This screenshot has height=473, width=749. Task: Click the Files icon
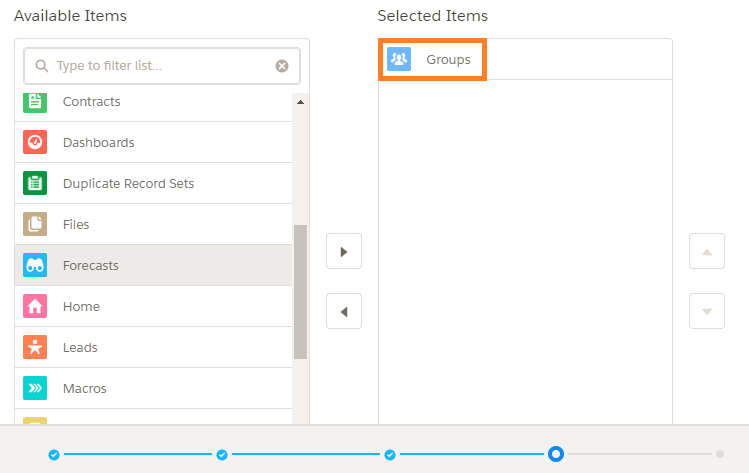[35, 225]
